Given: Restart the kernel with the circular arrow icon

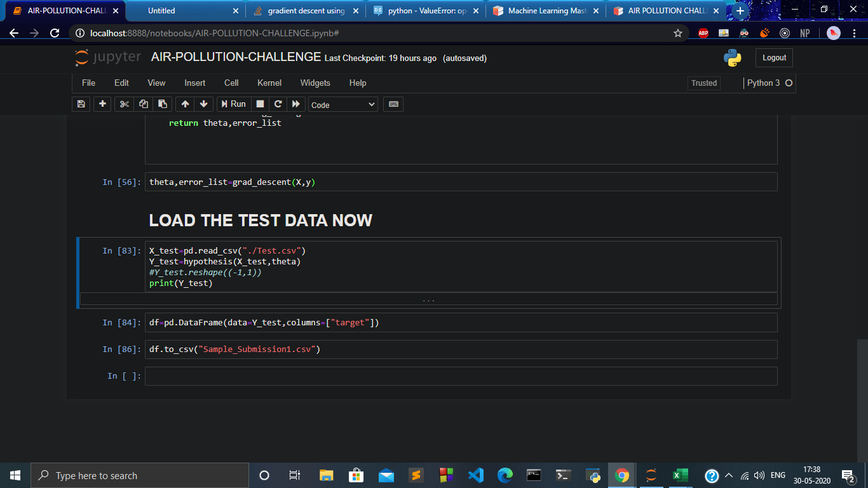Looking at the screenshot, I should coord(278,104).
